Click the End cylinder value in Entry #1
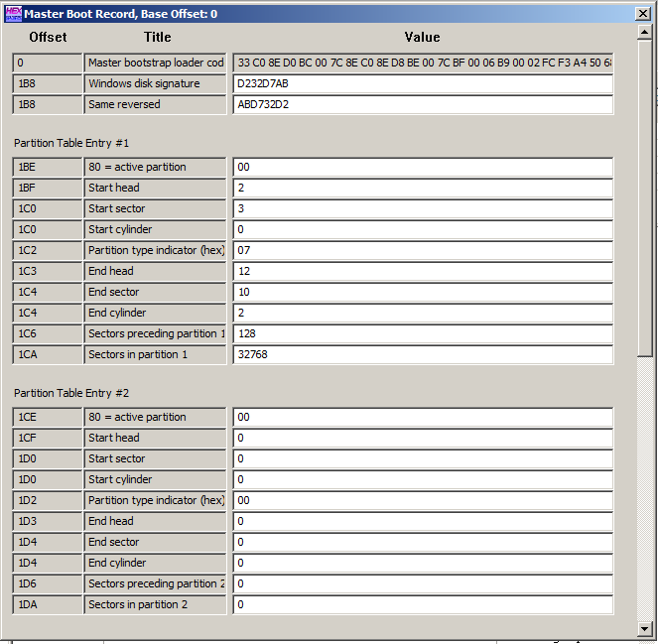The height and width of the screenshot is (644, 658). 423,313
